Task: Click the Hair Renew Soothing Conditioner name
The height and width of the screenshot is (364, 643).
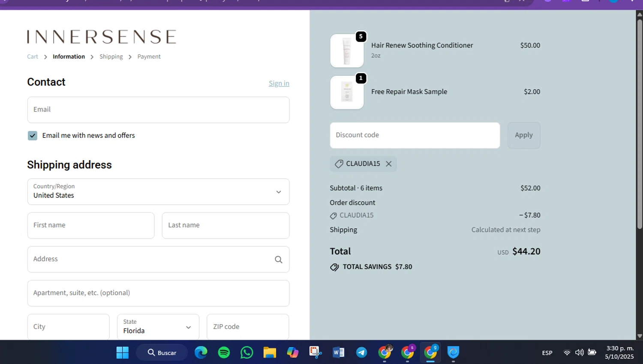Action: (x=422, y=45)
